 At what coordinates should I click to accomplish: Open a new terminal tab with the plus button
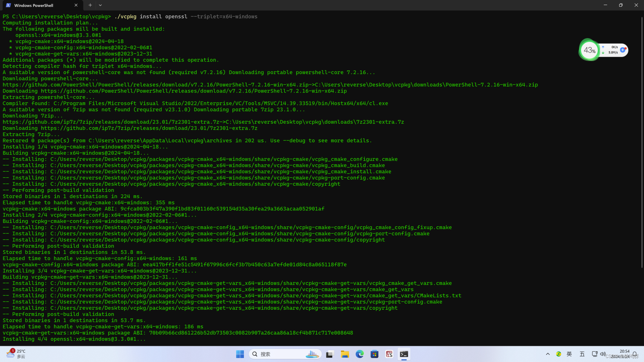point(90,5)
